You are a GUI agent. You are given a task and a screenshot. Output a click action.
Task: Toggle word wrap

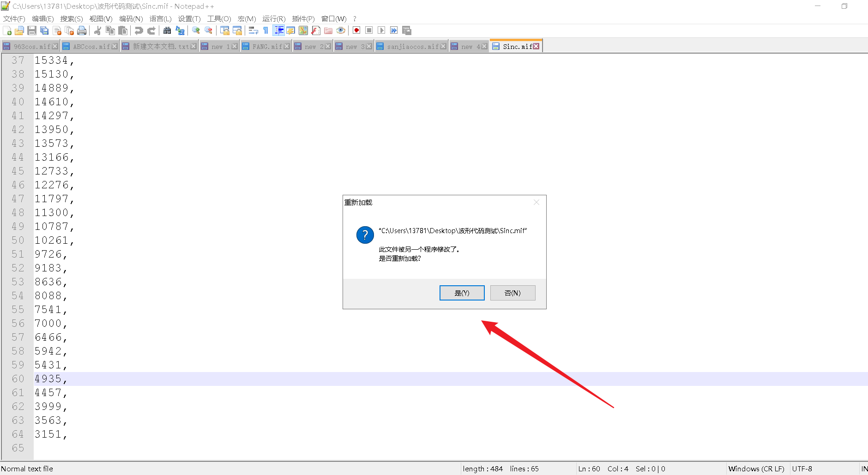click(253, 30)
